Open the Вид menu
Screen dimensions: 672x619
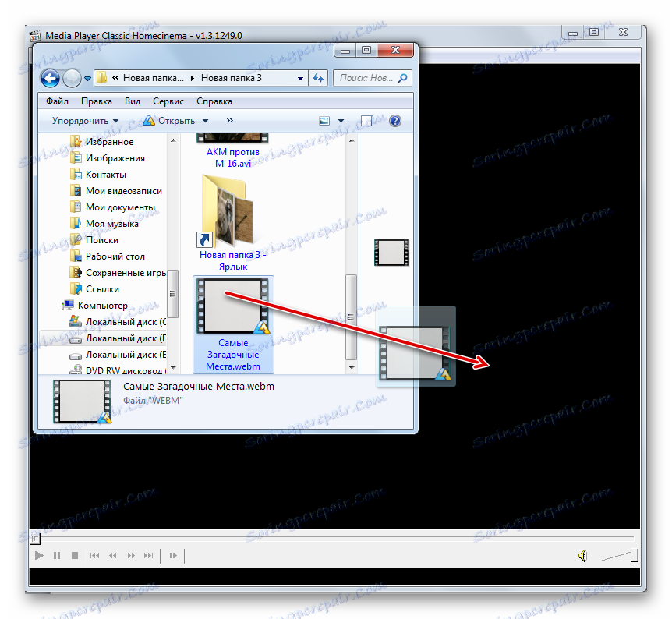[x=133, y=101]
